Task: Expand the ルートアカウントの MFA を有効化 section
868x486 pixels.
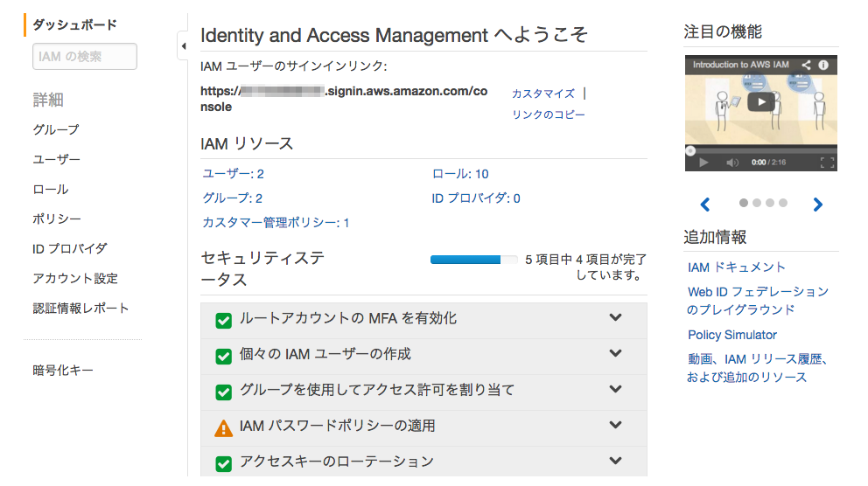Action: (x=615, y=318)
